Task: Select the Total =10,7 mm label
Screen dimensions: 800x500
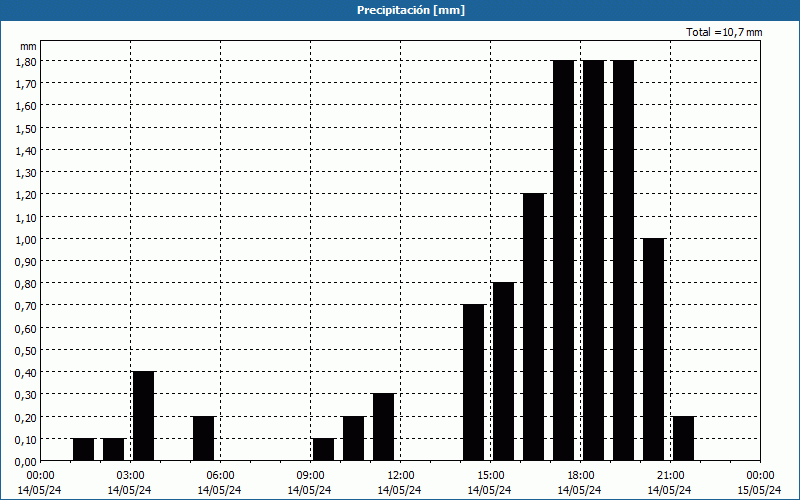Action: (724, 32)
